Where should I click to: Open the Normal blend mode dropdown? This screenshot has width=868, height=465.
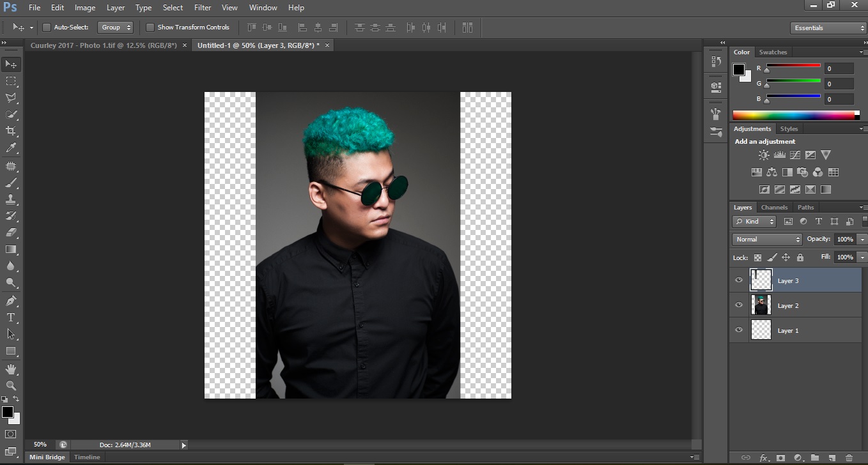click(767, 239)
